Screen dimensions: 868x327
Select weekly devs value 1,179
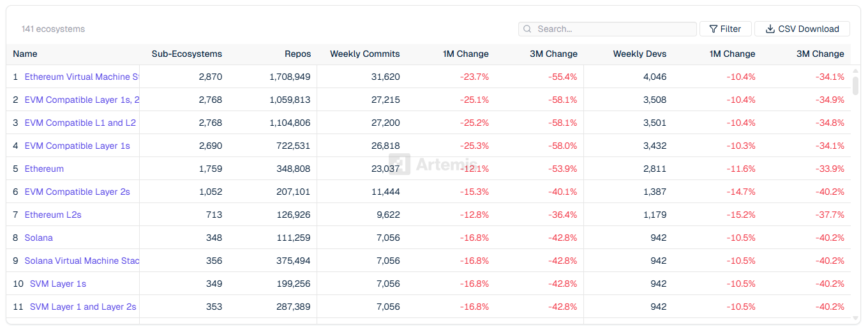(x=655, y=215)
